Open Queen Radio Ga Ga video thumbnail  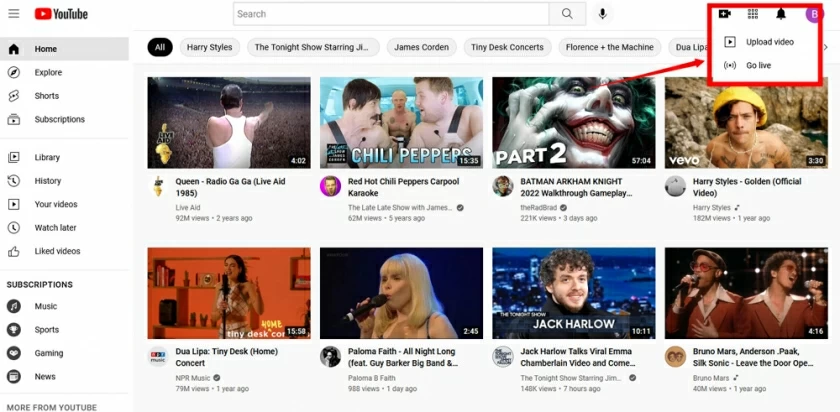click(229, 122)
